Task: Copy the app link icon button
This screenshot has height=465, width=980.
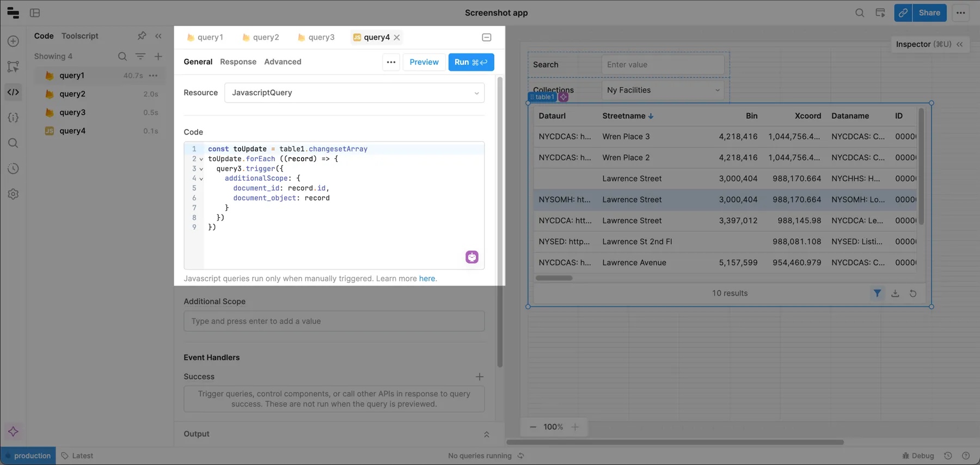Action: click(903, 13)
